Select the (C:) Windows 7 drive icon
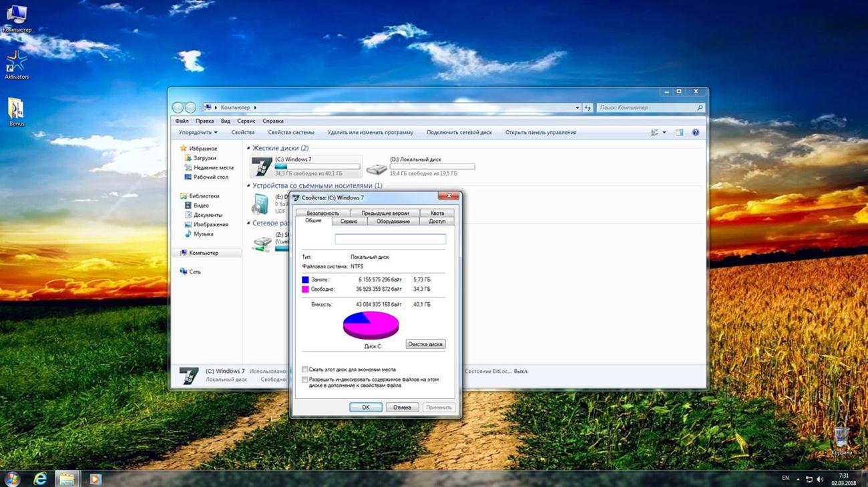The width and height of the screenshot is (868, 487). click(262, 167)
